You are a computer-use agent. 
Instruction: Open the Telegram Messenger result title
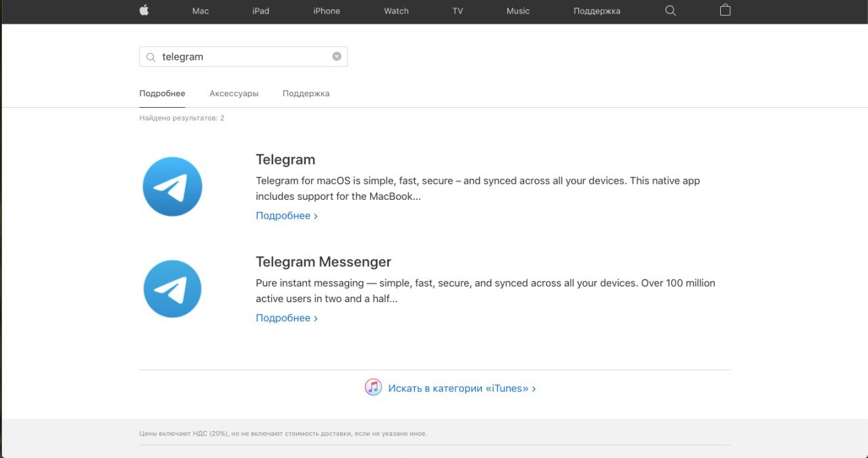click(323, 262)
